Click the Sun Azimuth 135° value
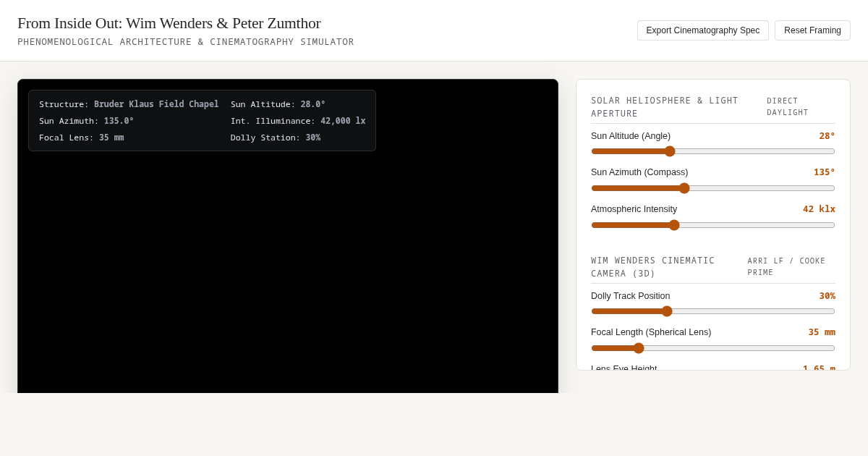 (824, 172)
